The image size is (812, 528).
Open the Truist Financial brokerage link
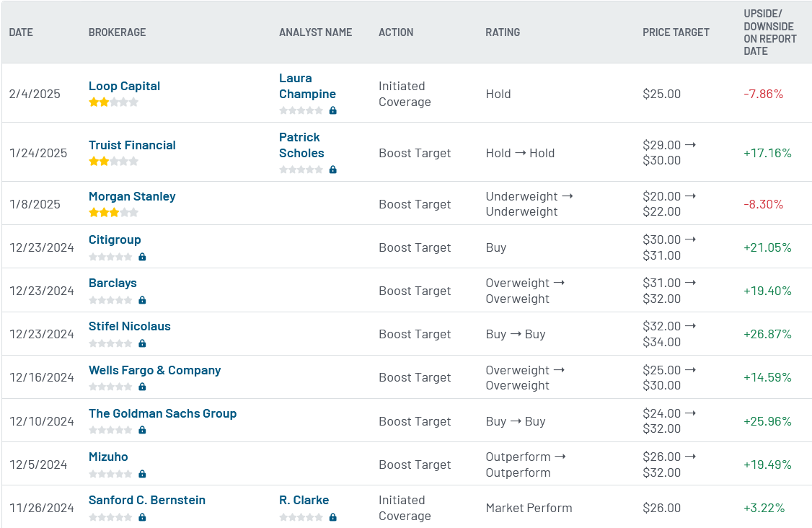click(x=132, y=145)
